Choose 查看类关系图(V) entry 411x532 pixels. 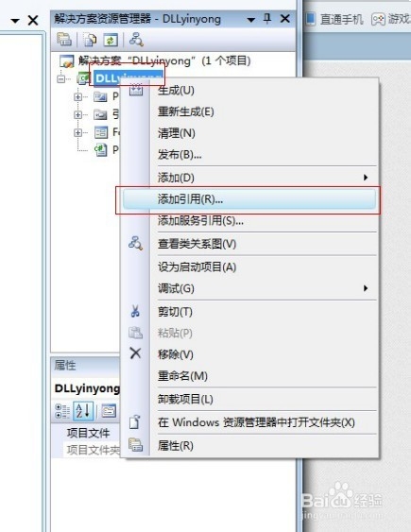(x=249, y=244)
